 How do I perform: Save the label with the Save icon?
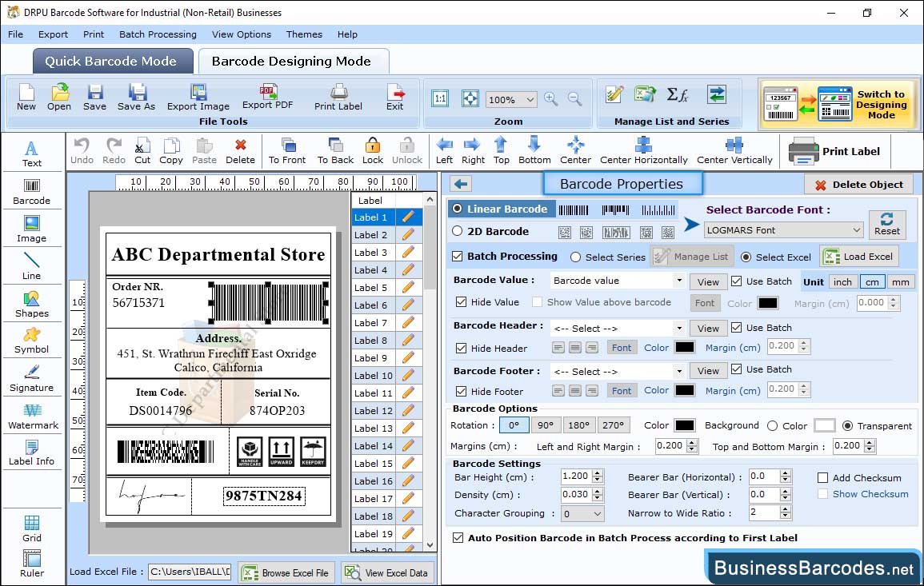(94, 98)
